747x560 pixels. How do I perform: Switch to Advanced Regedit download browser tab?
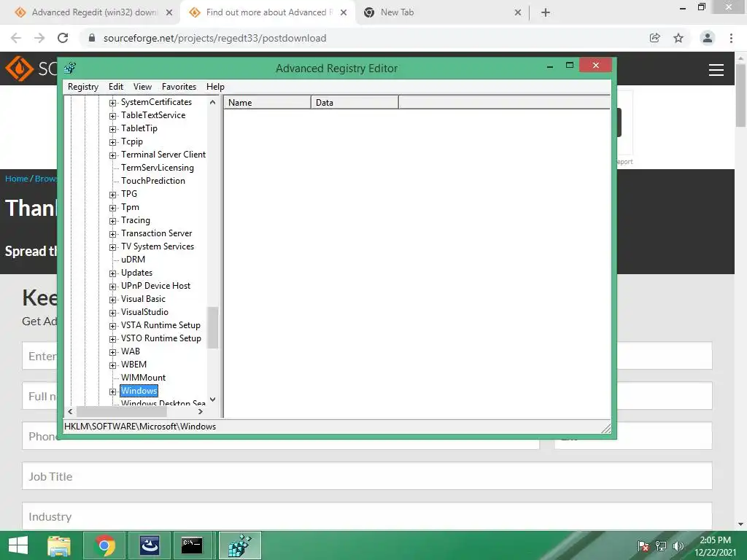click(x=93, y=12)
